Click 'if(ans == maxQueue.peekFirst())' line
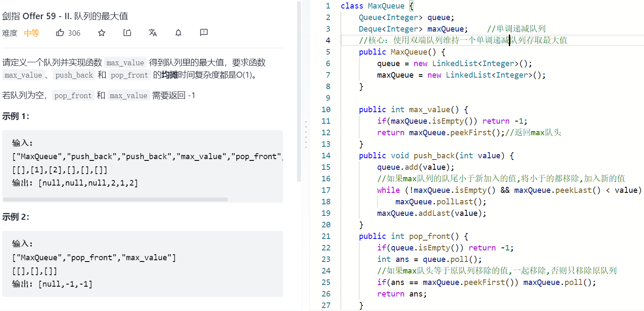This screenshot has width=644, height=311. pos(486,282)
